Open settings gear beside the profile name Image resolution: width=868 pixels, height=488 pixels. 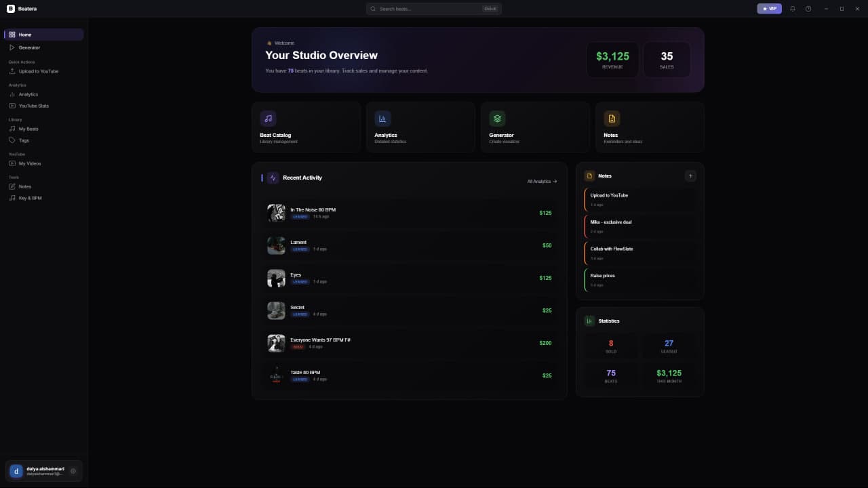(x=73, y=470)
